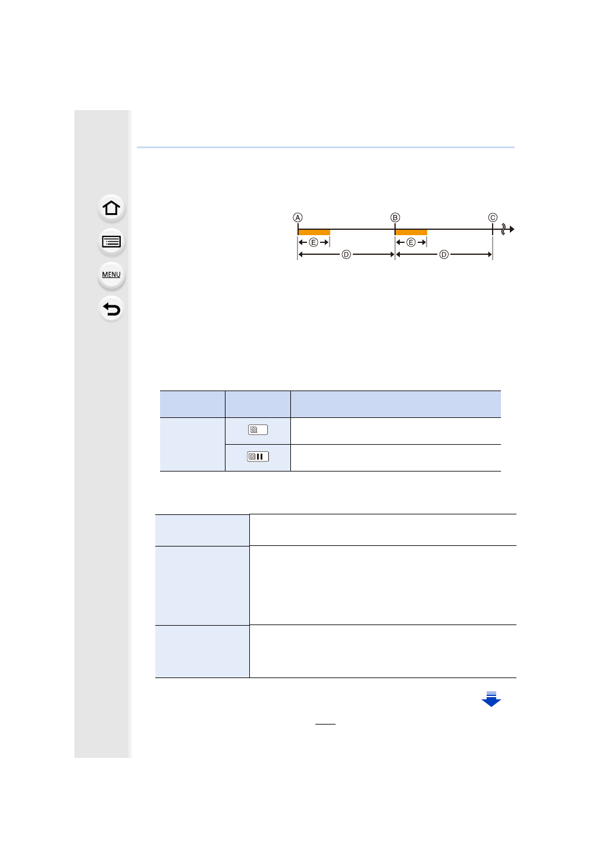Click the right circled D interval label
Viewport: 614px width, 868px height.
pyautogui.click(x=444, y=255)
